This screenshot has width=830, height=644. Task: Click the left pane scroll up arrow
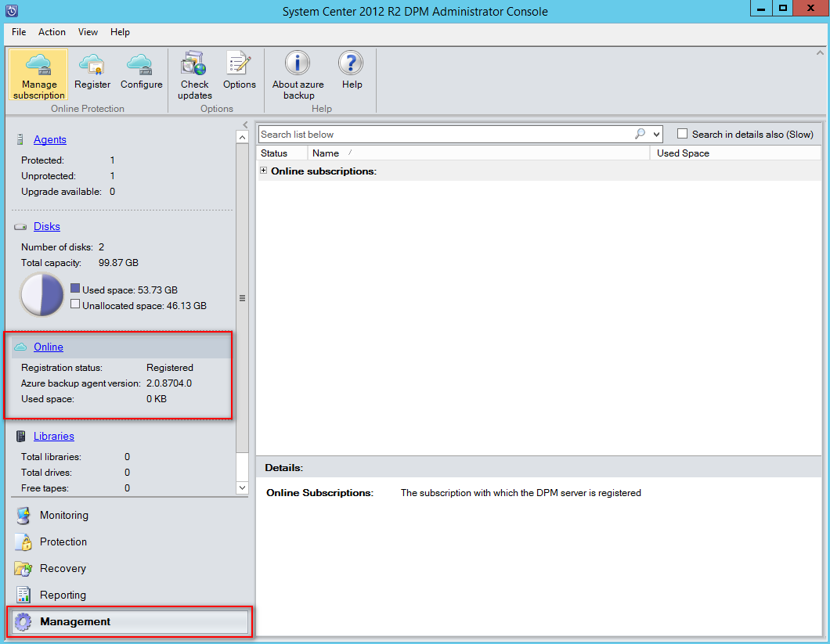(x=242, y=137)
